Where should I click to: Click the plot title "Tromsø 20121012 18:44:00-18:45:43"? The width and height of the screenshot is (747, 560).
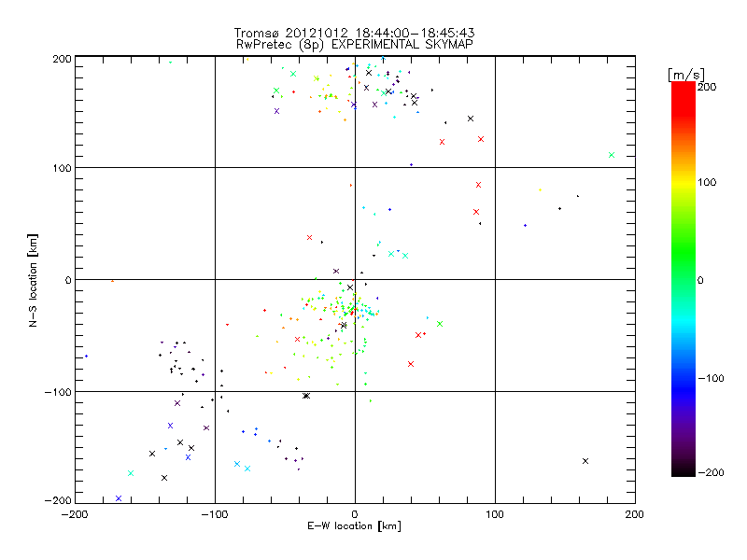click(354, 33)
